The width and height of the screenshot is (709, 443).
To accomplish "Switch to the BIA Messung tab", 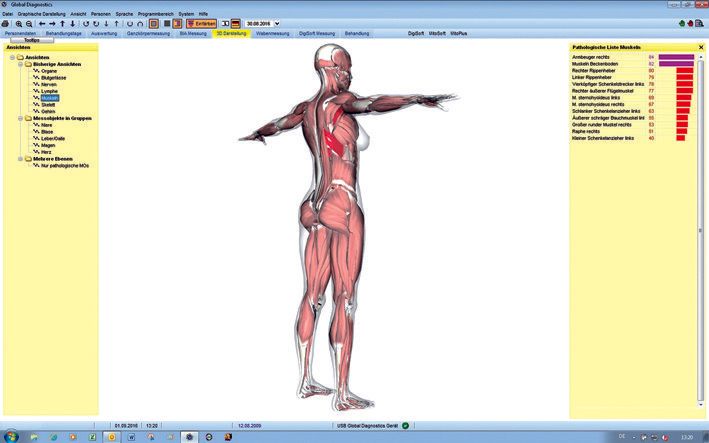I will 193,33.
